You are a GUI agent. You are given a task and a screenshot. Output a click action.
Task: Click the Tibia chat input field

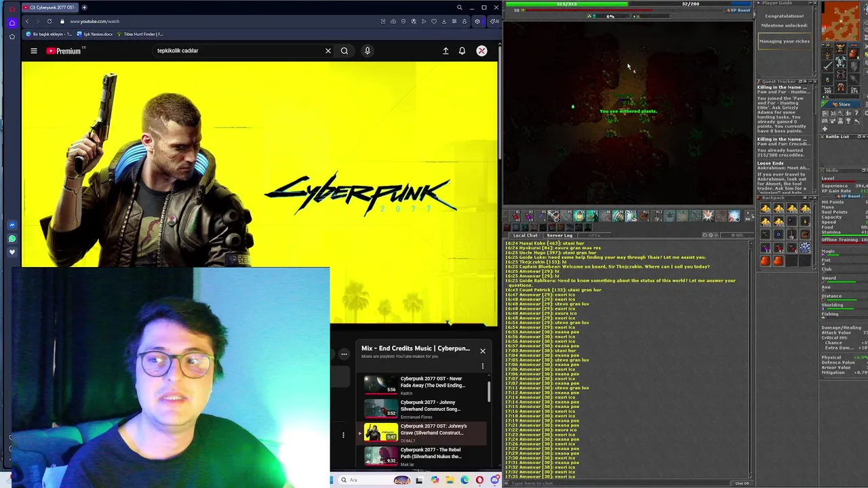(617, 483)
